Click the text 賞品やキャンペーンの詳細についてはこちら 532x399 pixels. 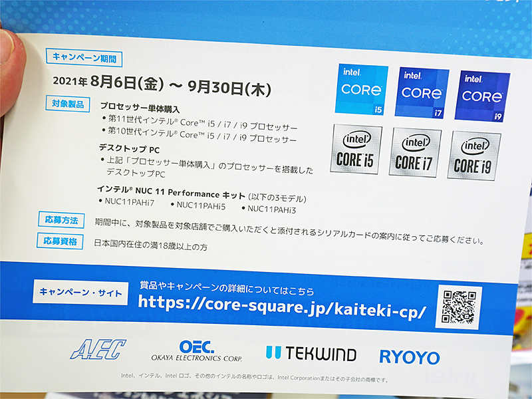[x=227, y=288]
